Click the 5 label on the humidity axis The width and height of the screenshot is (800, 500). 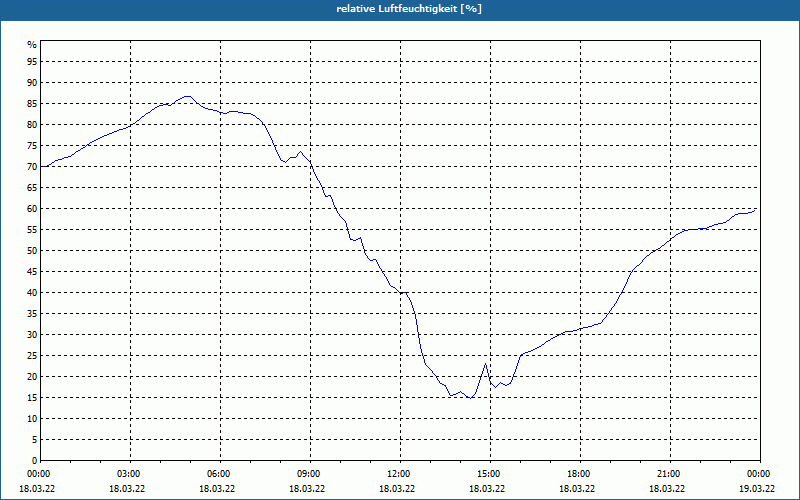(35, 440)
